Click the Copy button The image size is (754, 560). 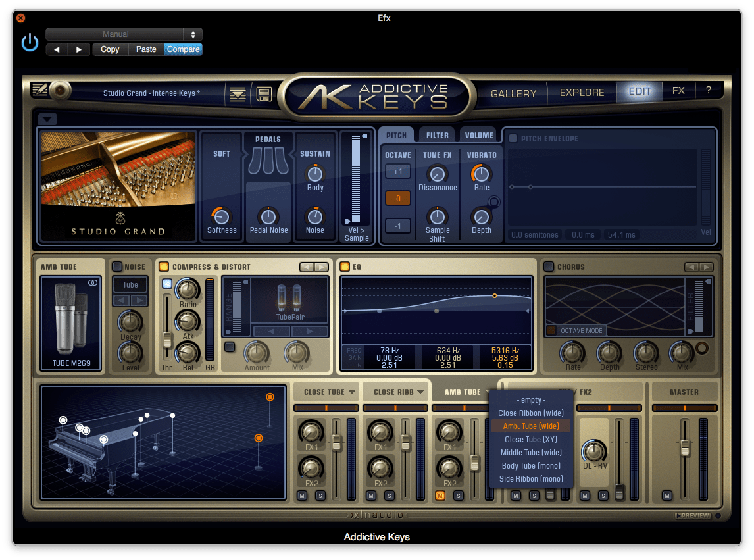110,49
